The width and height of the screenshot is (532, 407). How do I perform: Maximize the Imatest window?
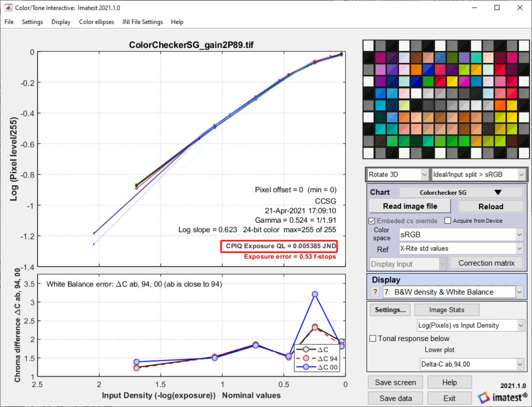[497, 7]
